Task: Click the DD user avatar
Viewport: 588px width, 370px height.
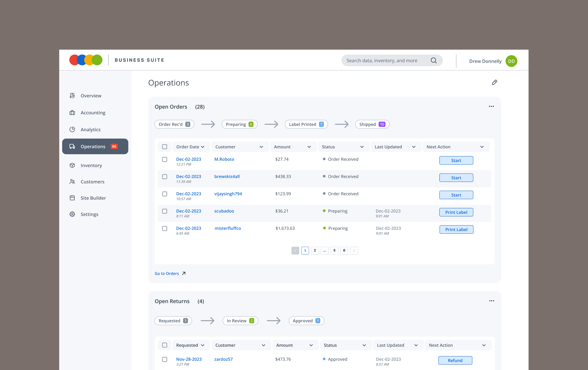Action: click(x=511, y=61)
